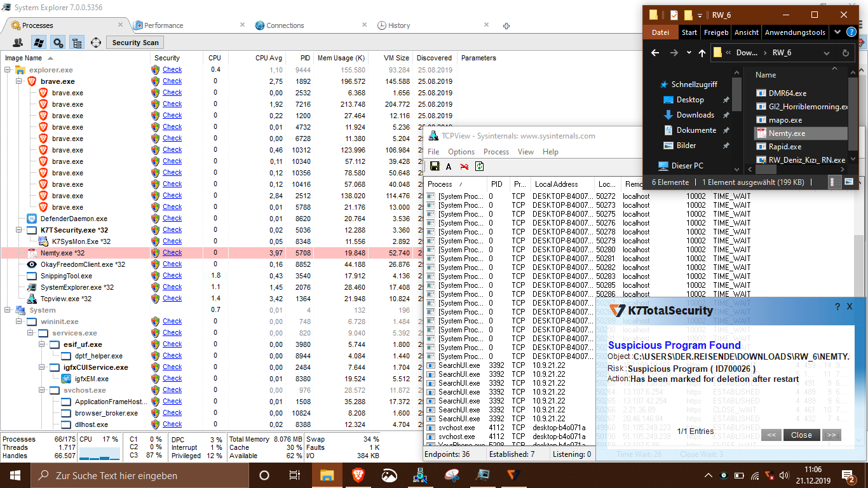
Task: Toggle the process tree view button
Action: click(77, 43)
